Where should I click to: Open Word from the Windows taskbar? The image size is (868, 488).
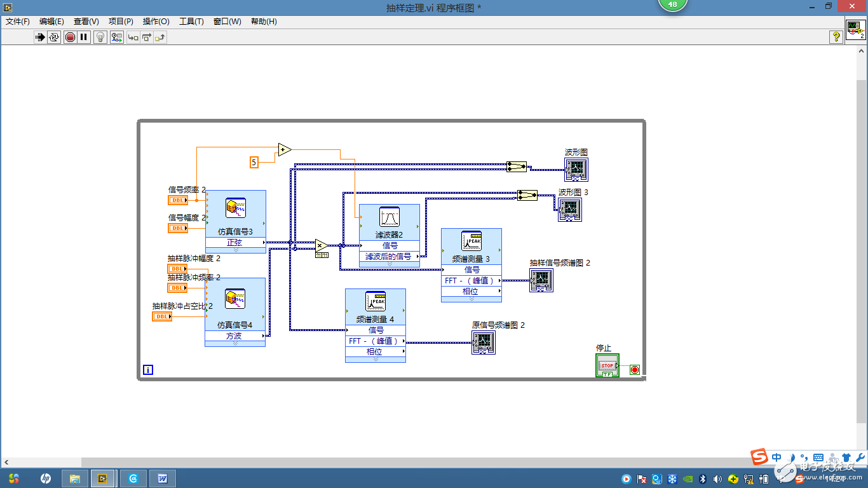click(x=162, y=478)
